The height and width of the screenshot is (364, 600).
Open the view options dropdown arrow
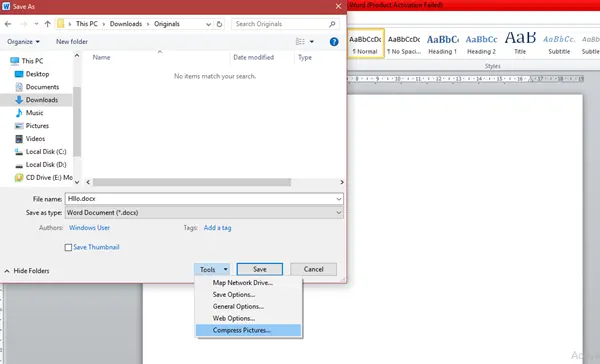point(312,41)
